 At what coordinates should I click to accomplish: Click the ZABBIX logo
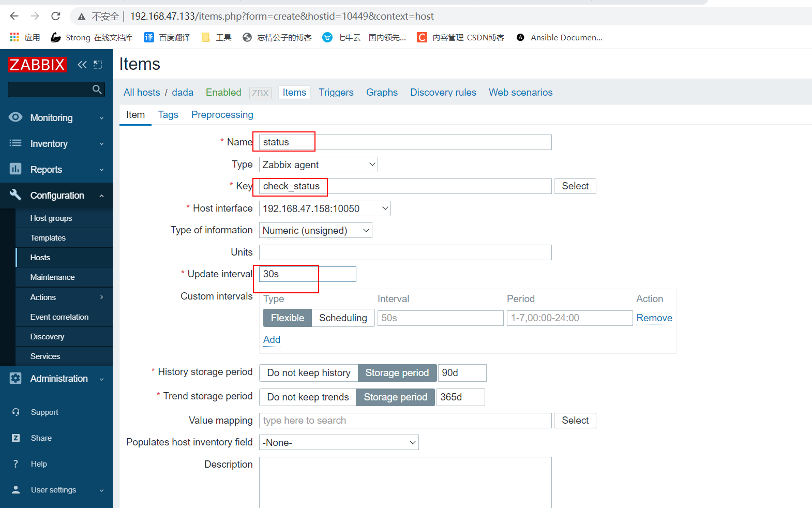[37, 65]
